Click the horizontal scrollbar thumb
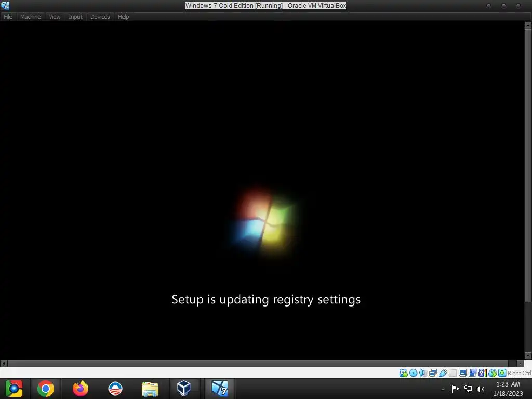The height and width of the screenshot is (399, 532). pos(258,363)
